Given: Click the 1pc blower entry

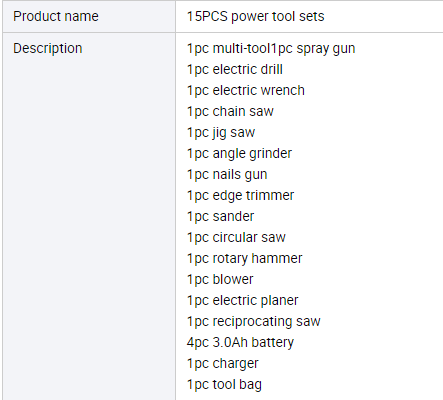Looking at the screenshot, I should click(220, 279).
